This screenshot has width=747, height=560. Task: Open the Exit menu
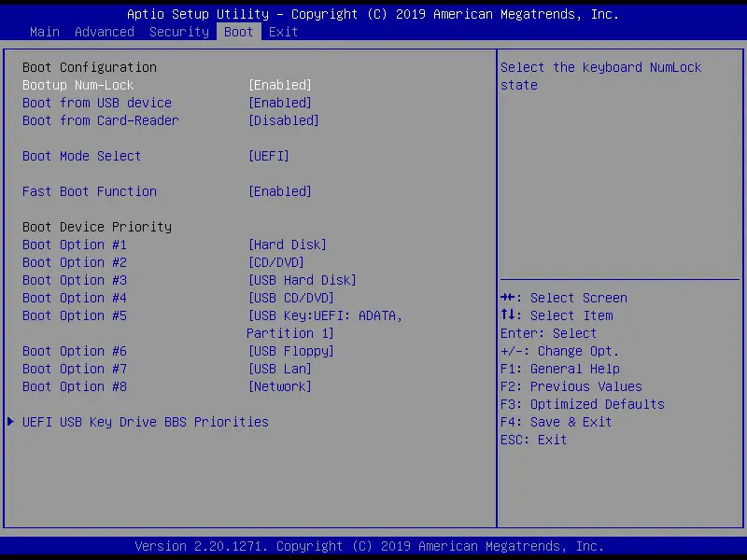pyautogui.click(x=282, y=31)
